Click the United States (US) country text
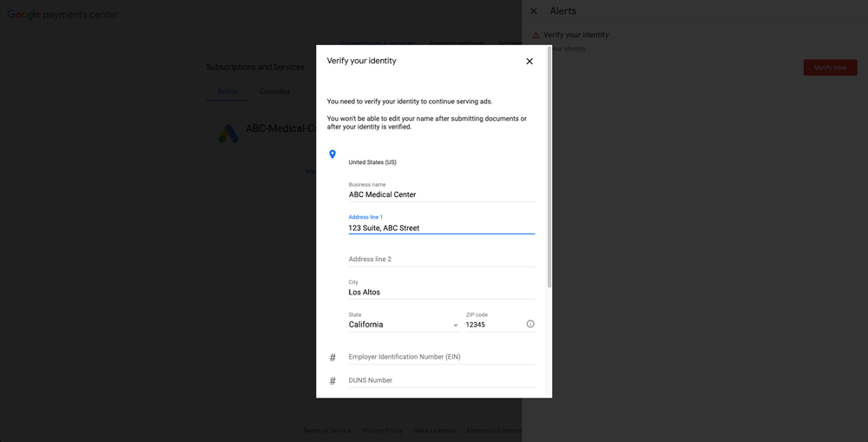The image size is (868, 442). pos(372,162)
